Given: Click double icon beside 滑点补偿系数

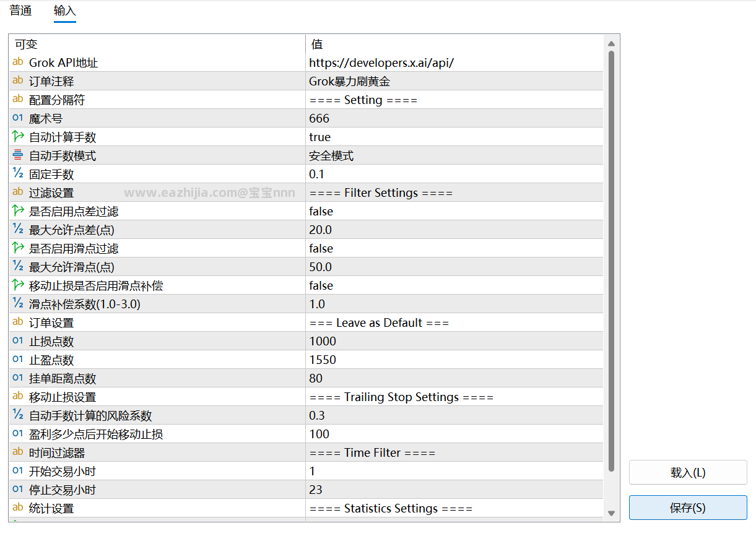Looking at the screenshot, I should click(x=17, y=304).
